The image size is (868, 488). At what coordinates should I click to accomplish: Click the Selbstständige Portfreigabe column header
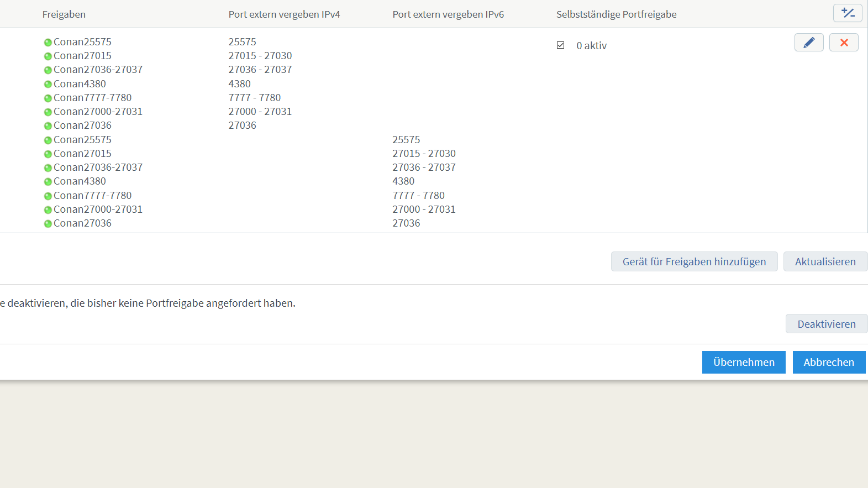point(616,14)
